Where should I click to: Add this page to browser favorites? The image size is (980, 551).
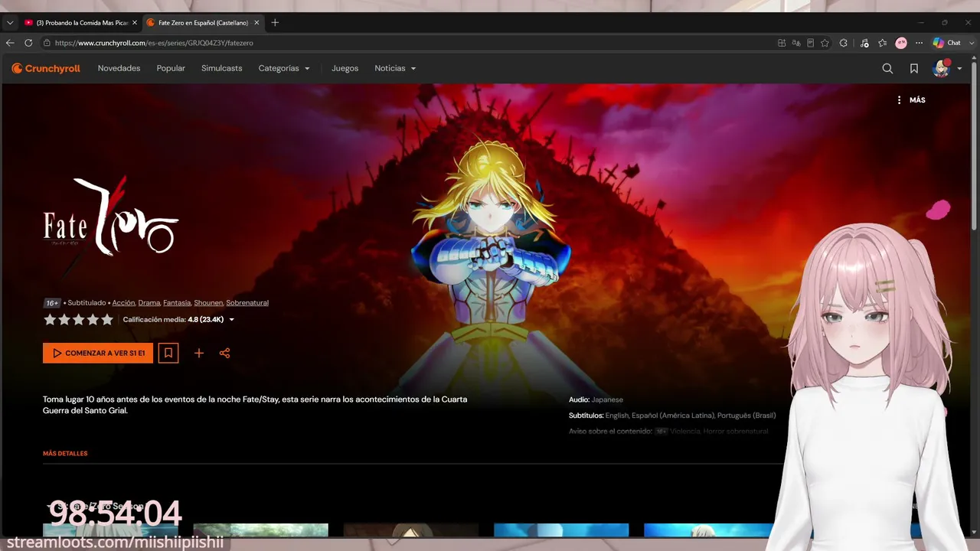[x=825, y=43]
